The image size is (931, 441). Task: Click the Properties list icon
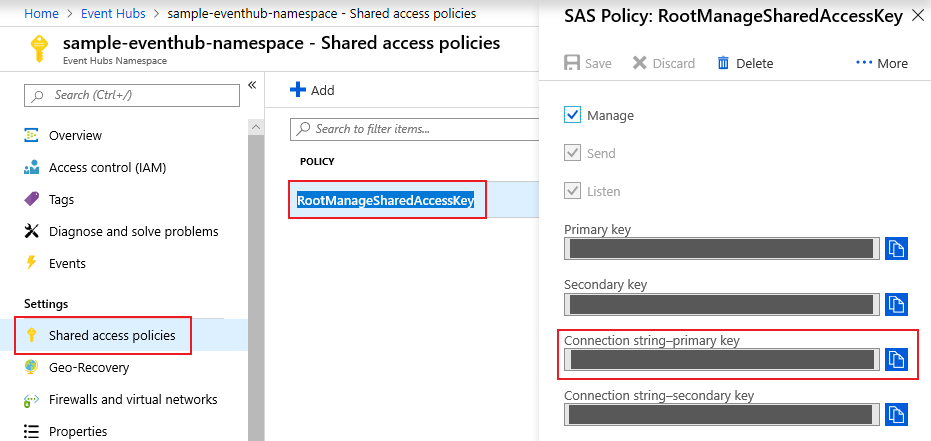(x=31, y=432)
